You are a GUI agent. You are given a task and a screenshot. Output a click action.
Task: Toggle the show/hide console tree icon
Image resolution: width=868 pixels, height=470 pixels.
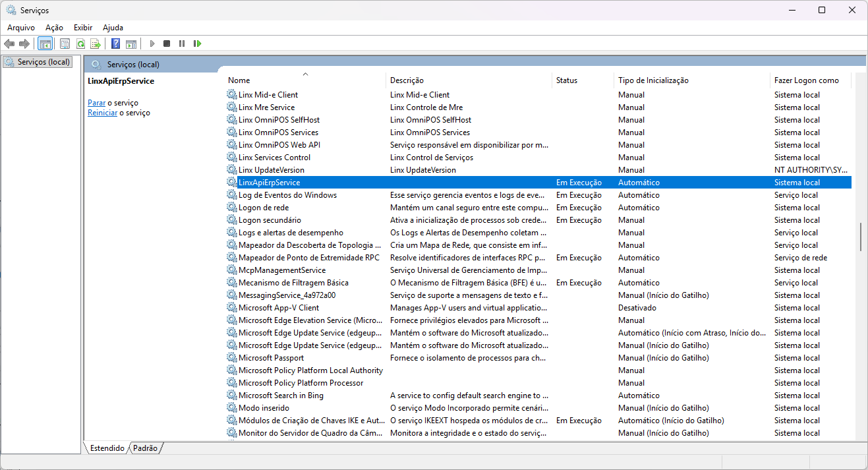pyautogui.click(x=45, y=44)
